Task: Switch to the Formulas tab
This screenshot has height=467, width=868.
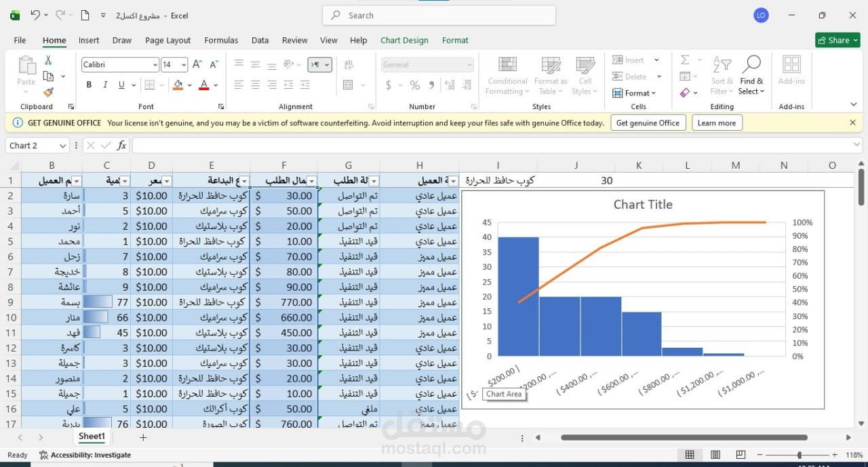Action: 221,40
